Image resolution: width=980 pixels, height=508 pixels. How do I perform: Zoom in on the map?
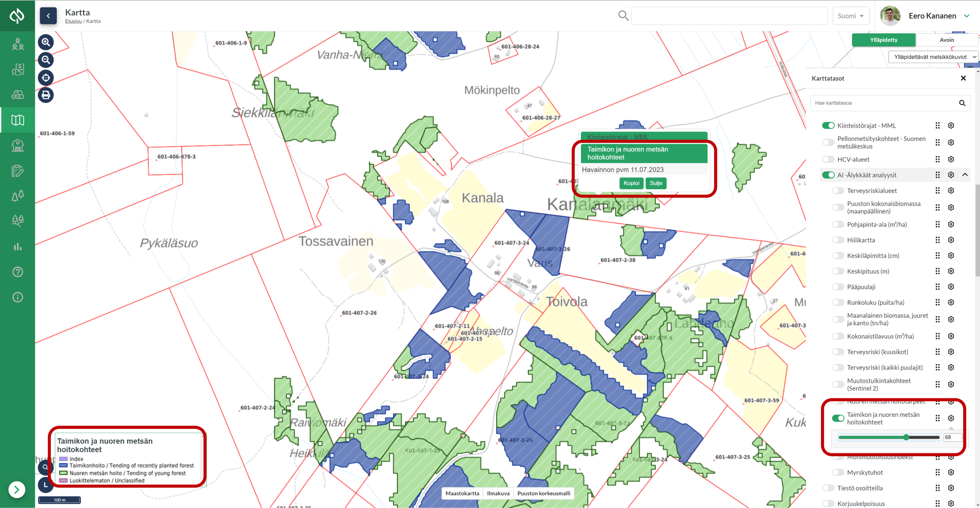[x=46, y=42]
